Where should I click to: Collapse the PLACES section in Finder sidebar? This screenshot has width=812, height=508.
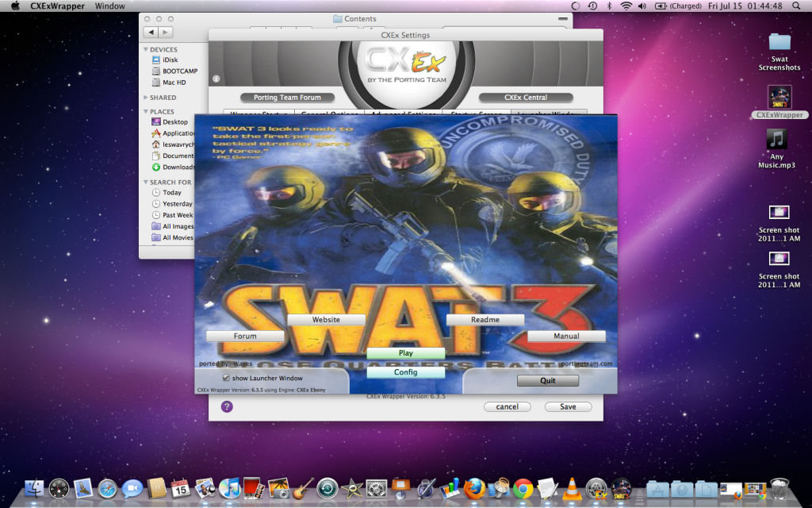(x=146, y=111)
